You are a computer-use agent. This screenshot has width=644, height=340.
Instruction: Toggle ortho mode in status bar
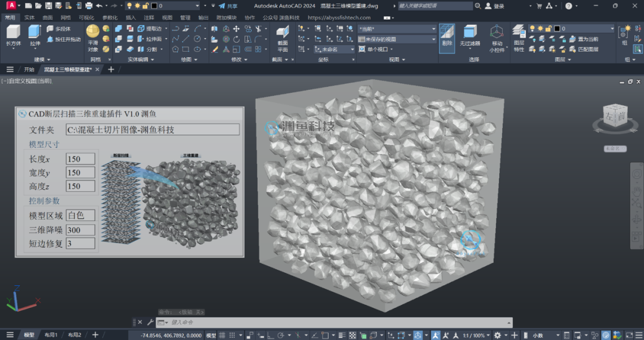(270, 335)
